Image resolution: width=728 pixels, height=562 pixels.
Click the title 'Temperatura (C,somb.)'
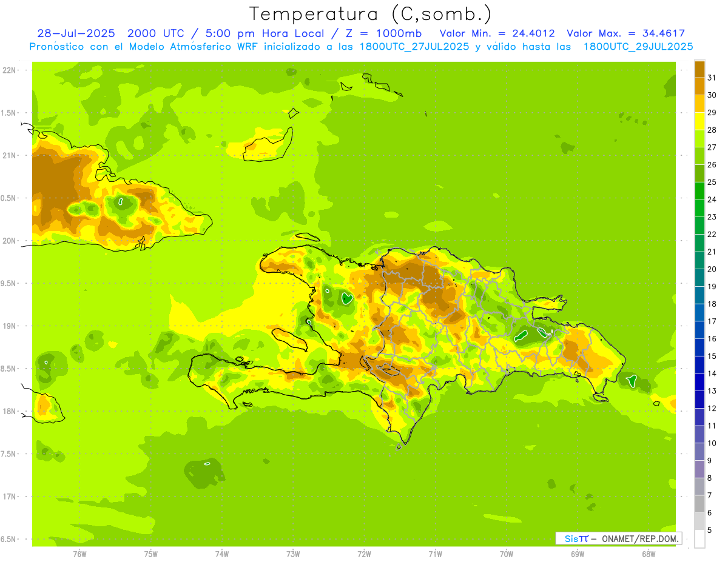tap(371, 14)
